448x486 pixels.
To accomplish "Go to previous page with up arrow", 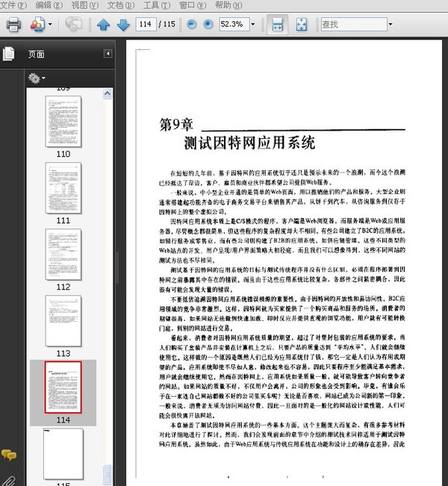I will tap(103, 25).
